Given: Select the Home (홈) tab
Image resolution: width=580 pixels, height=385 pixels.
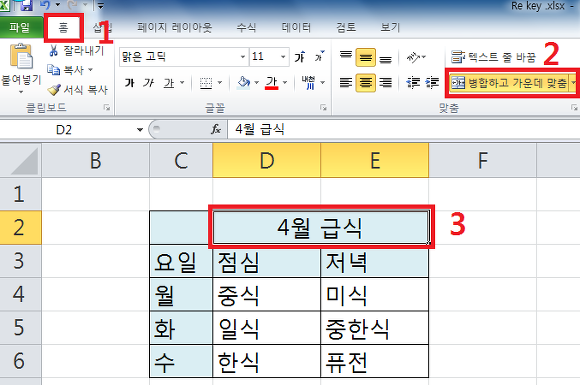Looking at the screenshot, I should 63,28.
